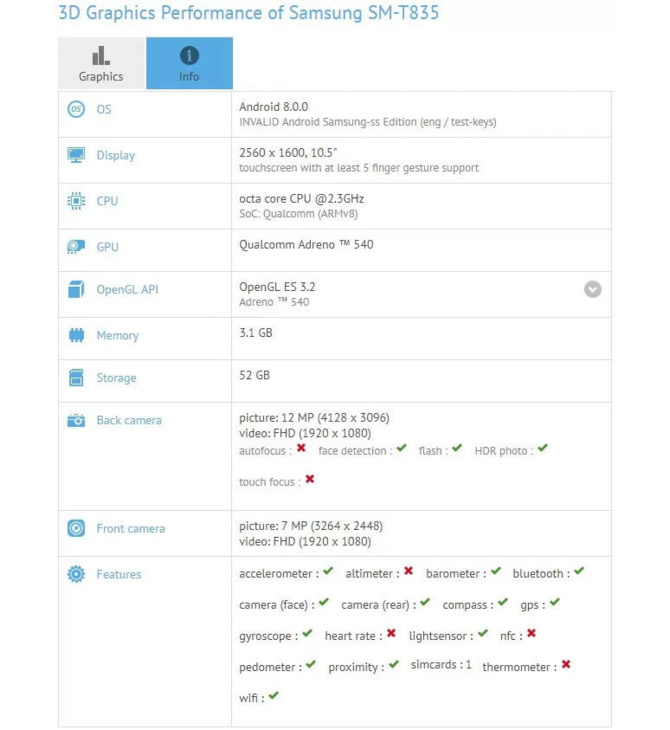
Task: Click the Features gear icon
Action: pyautogui.click(x=76, y=574)
